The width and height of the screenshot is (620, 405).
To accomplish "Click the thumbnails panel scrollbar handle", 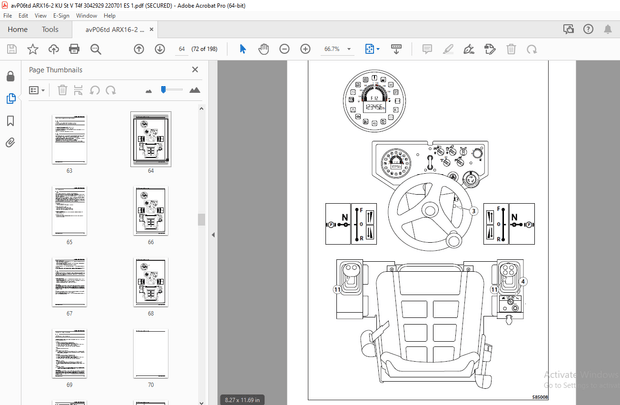I will 202,220.
